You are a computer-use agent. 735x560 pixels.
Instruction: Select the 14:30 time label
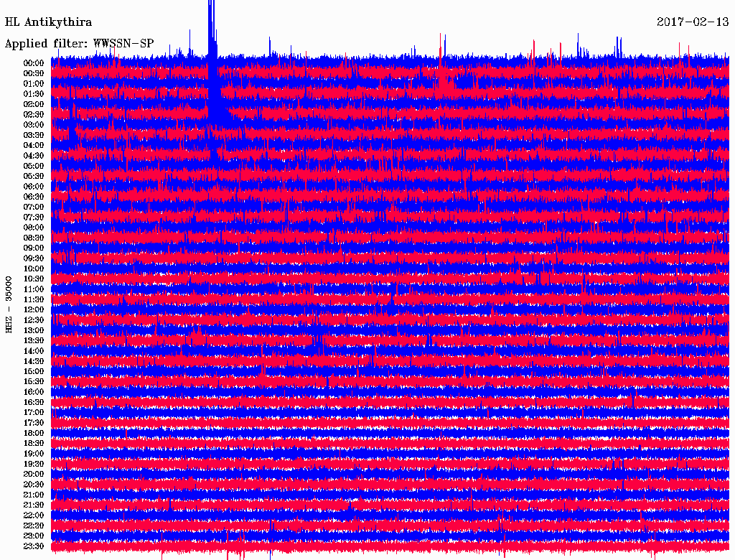click(34, 361)
